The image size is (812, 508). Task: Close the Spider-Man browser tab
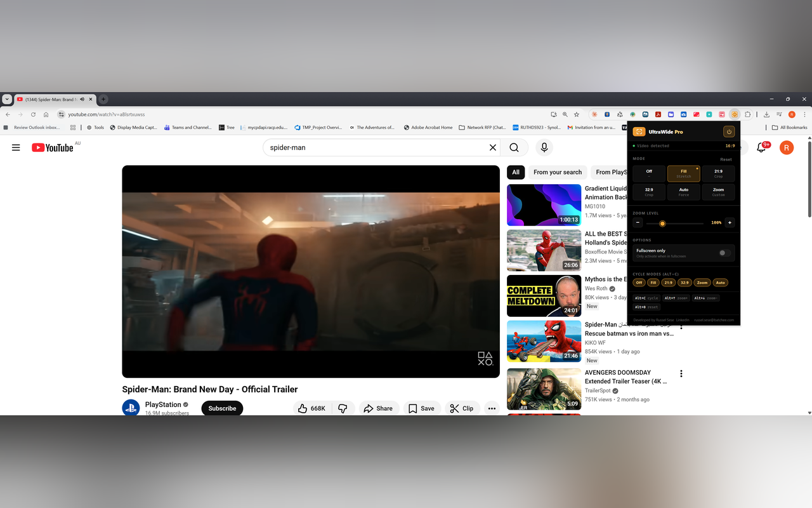pyautogui.click(x=91, y=99)
